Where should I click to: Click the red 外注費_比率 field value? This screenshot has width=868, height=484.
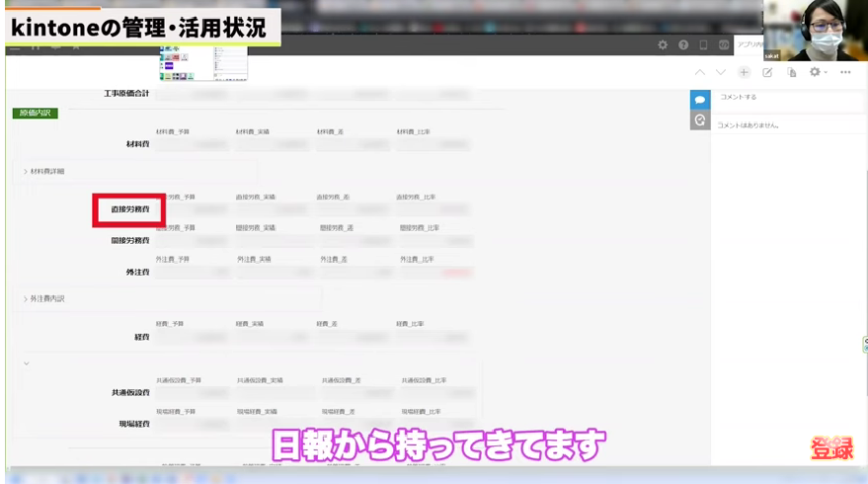point(436,273)
